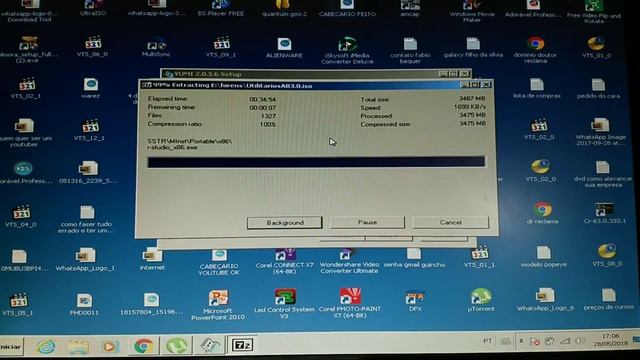This screenshot has width=640, height=360.
Task: Open the lista de compras file
Action: click(x=537, y=89)
